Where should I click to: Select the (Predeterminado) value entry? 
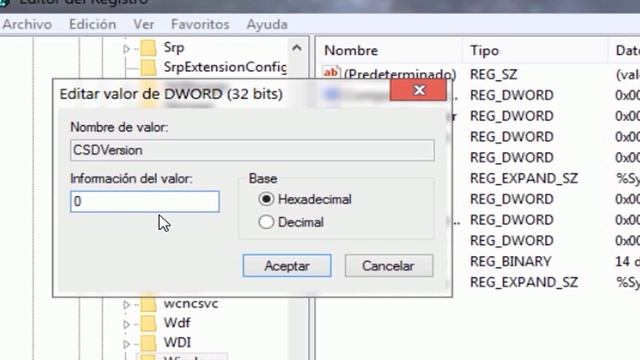tap(400, 74)
